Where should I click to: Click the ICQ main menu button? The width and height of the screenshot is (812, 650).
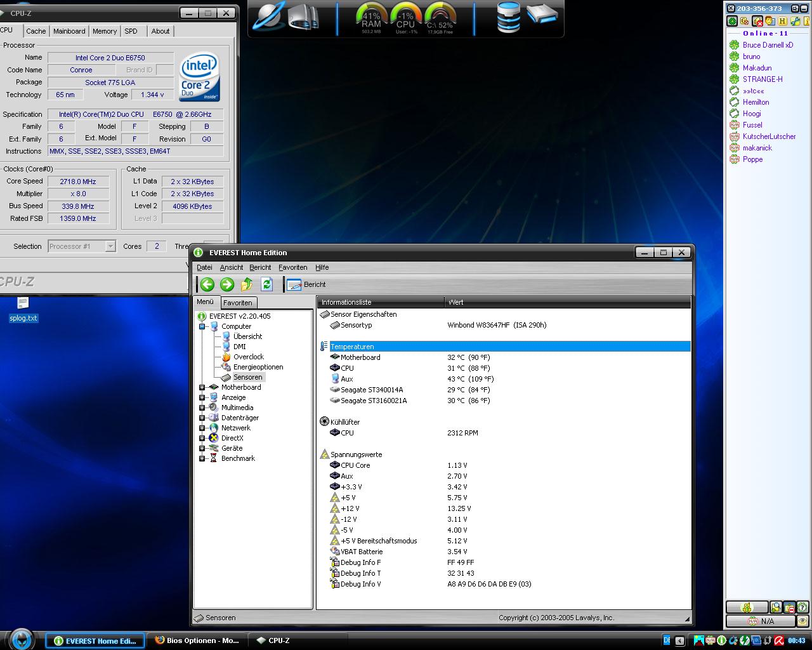pos(747,607)
